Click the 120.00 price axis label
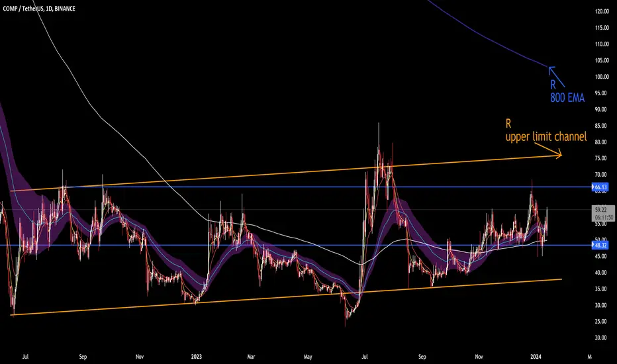The image size is (617, 364). [x=602, y=12]
